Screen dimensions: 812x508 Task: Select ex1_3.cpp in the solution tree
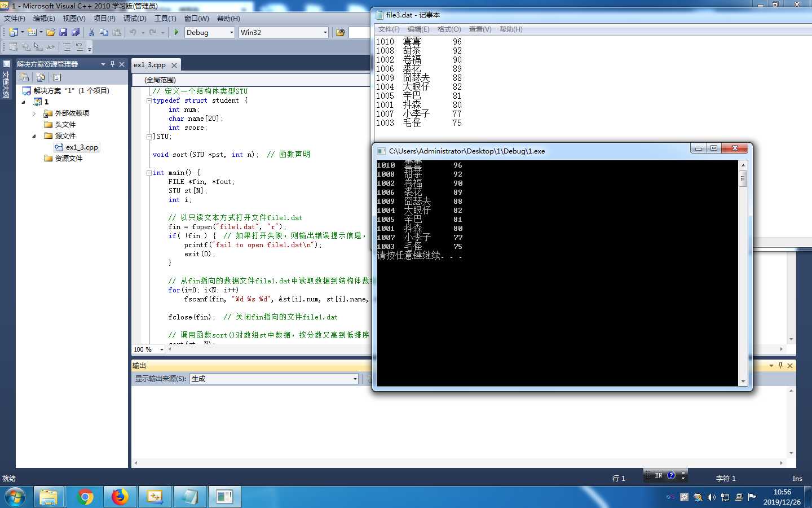coord(82,147)
